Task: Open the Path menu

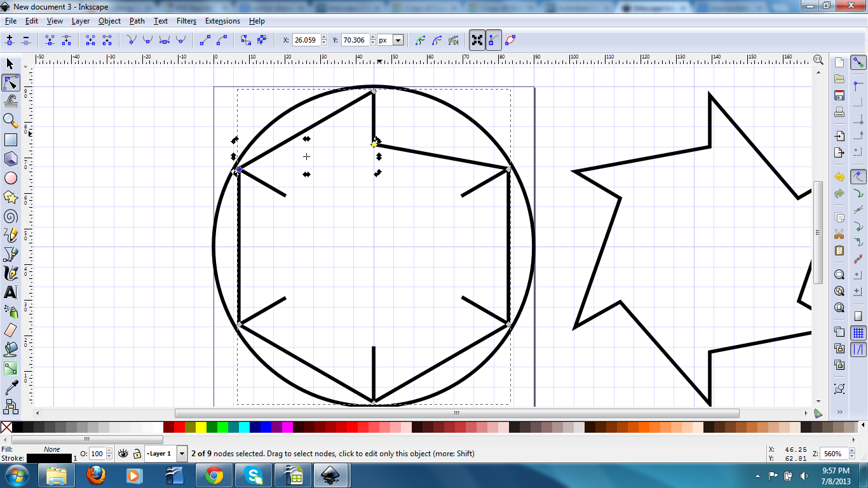Action: pos(137,21)
